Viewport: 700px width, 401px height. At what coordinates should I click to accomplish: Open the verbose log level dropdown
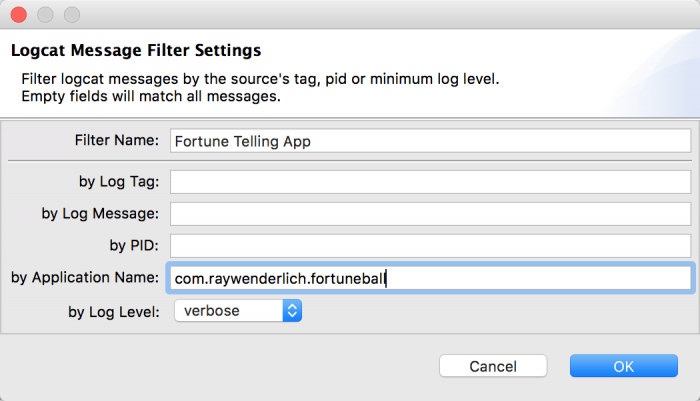click(x=238, y=310)
